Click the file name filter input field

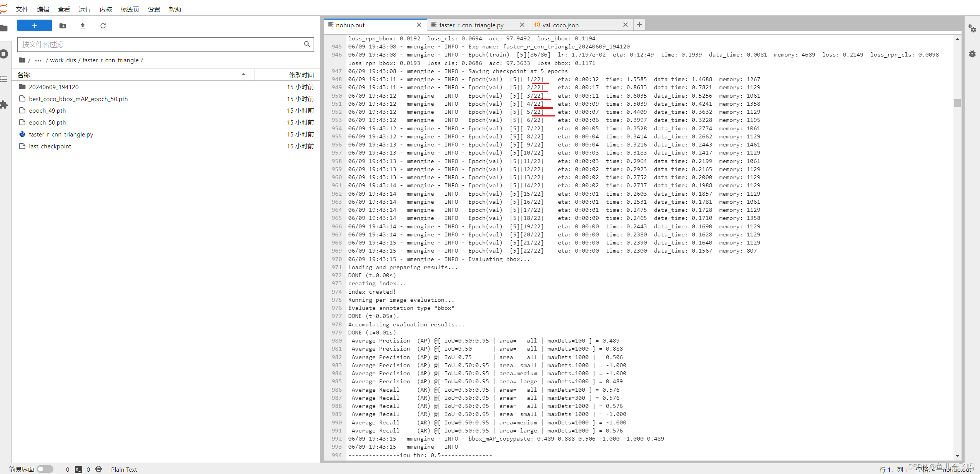161,45
